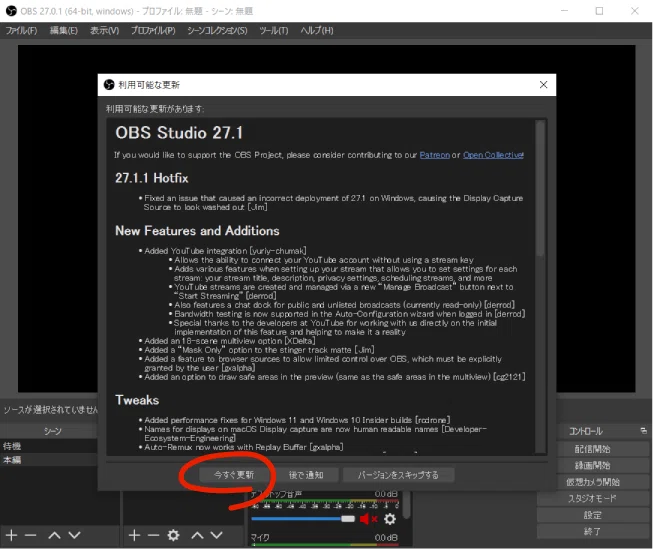Open the ヘルプ(H) menu
This screenshot has width=653, height=549.
[x=317, y=30]
